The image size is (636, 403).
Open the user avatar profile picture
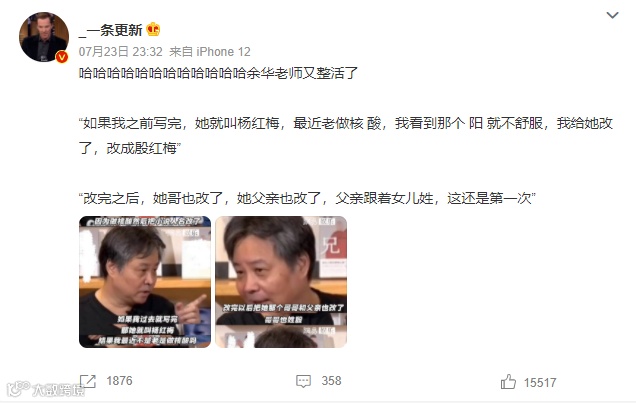pyautogui.click(x=43, y=37)
